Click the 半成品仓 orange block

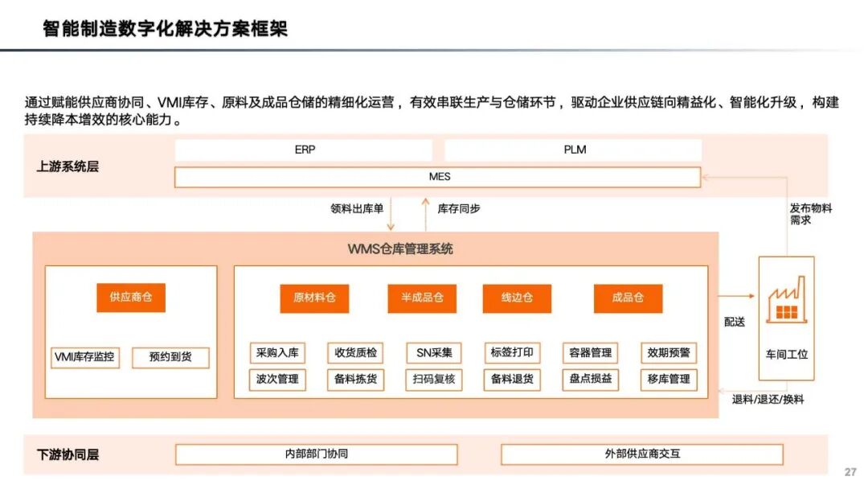tap(422, 298)
